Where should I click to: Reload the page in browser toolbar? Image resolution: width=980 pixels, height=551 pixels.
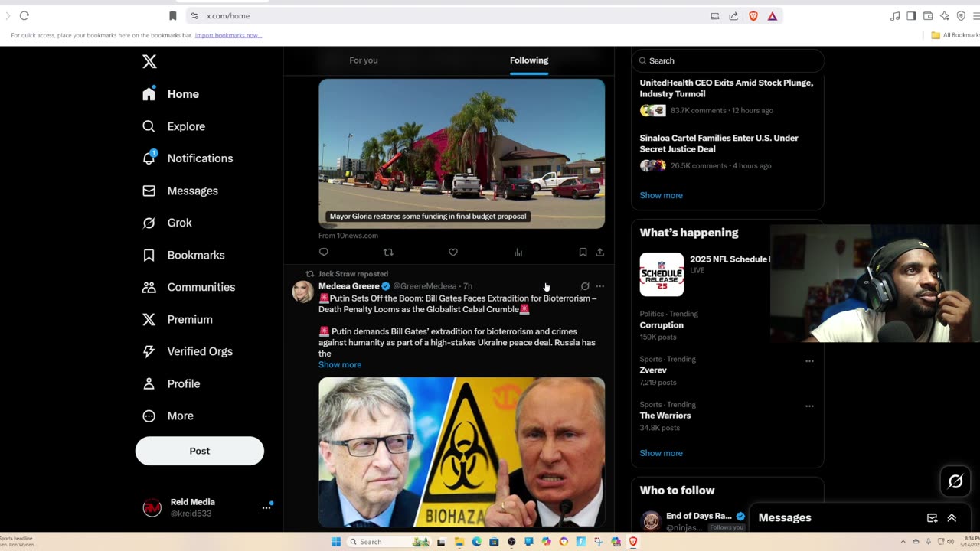point(24,15)
